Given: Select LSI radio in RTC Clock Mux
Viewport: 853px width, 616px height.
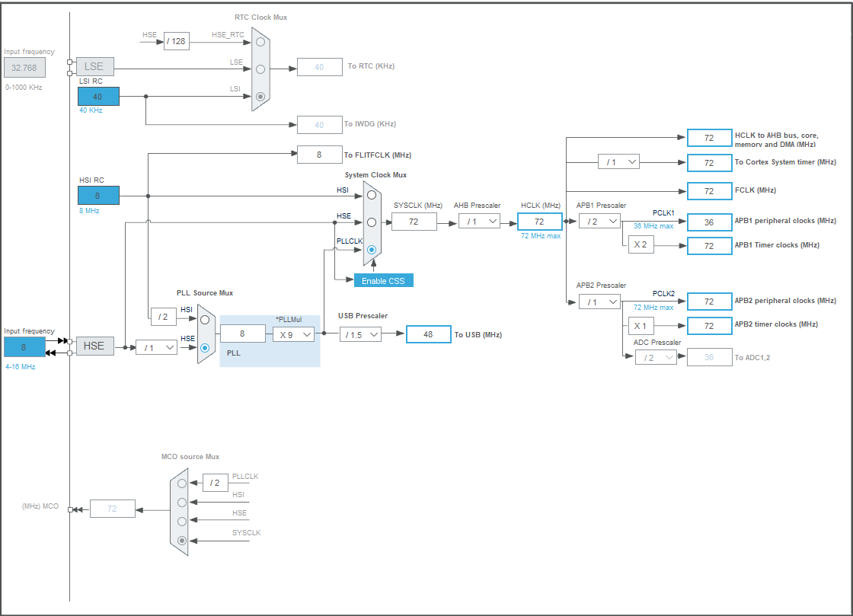Looking at the screenshot, I should coord(260,96).
